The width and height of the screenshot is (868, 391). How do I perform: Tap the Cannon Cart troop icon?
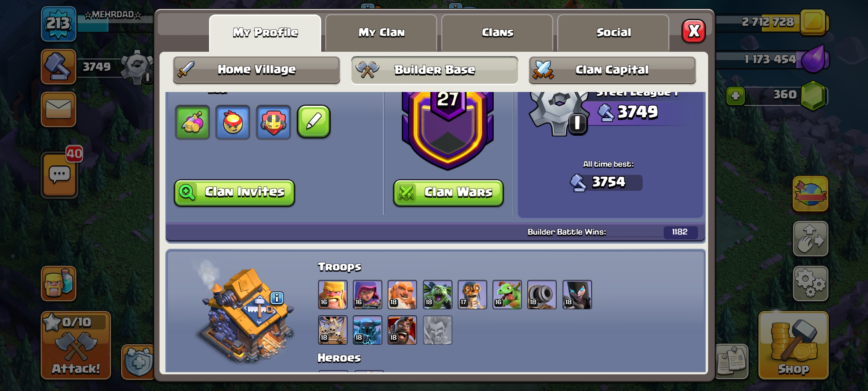[542, 295]
